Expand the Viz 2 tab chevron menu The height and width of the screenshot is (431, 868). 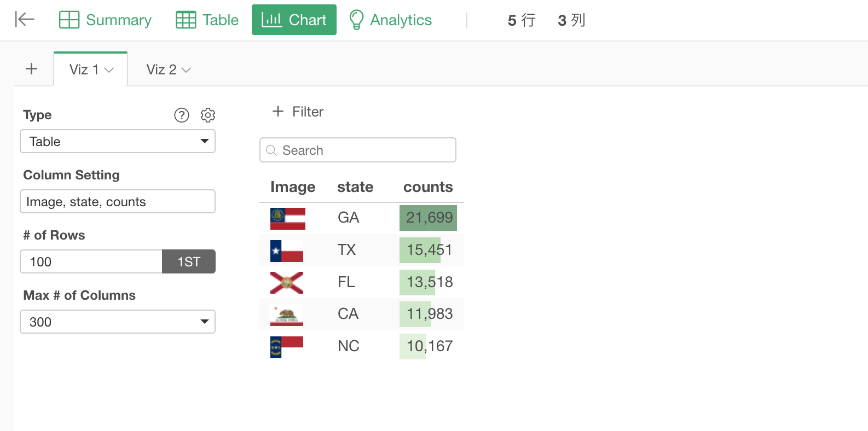(x=186, y=70)
